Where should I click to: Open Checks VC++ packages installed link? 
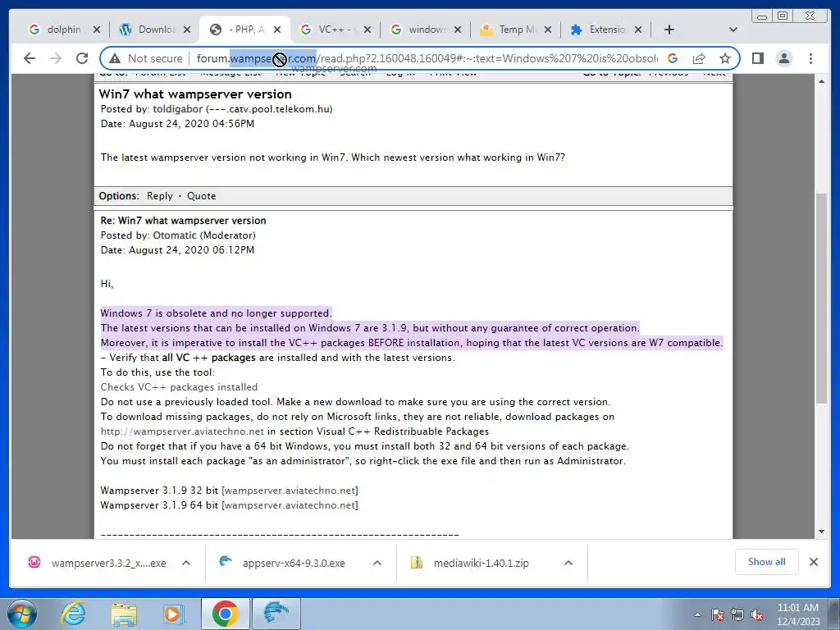pos(179,387)
